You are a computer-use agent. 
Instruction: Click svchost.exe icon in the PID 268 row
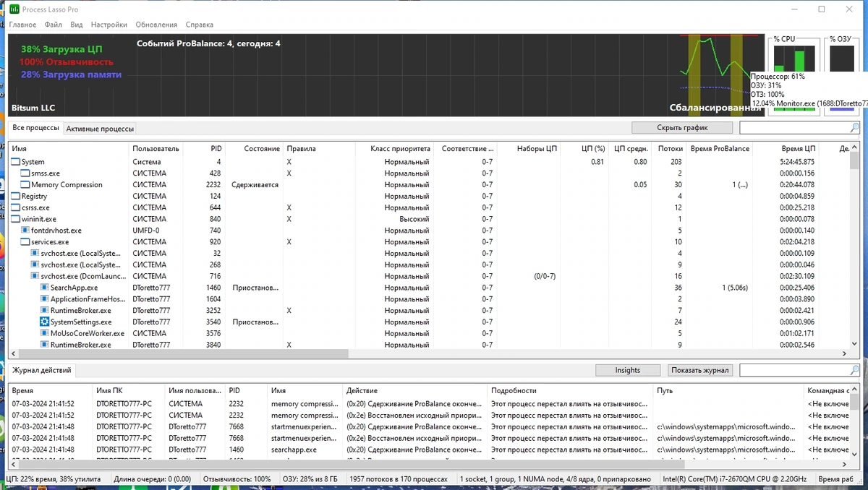(35, 265)
